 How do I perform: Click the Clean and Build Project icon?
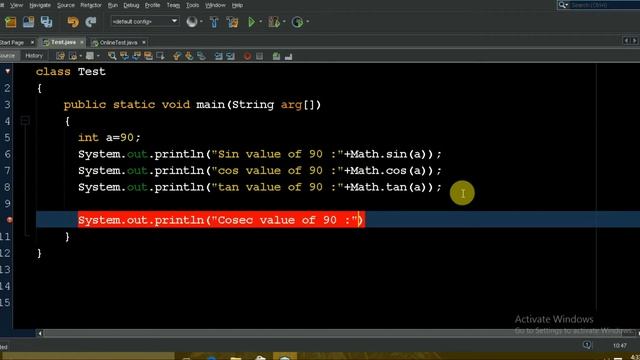pos(233,22)
